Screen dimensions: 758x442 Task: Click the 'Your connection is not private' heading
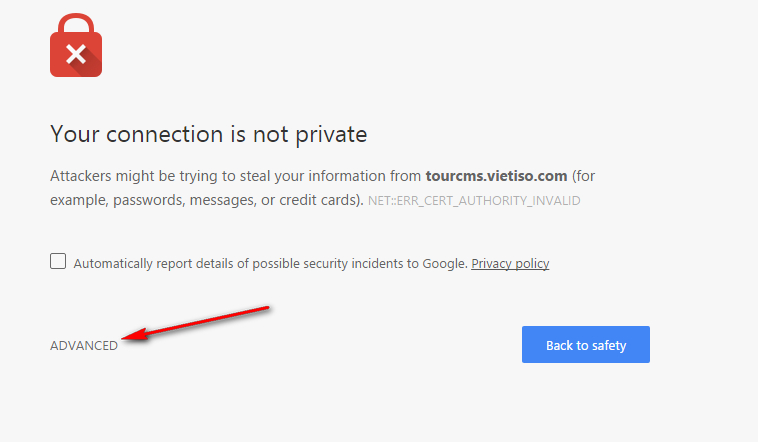coord(208,134)
